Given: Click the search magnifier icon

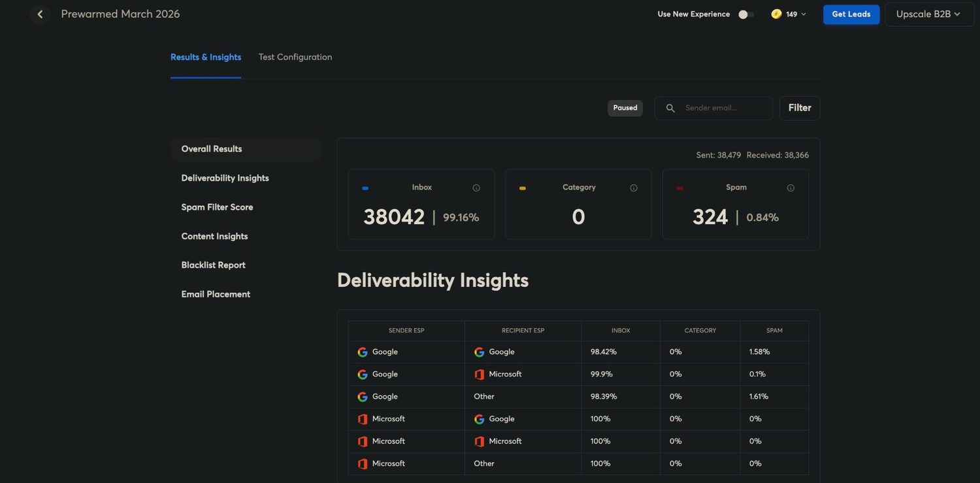Looking at the screenshot, I should tap(670, 108).
